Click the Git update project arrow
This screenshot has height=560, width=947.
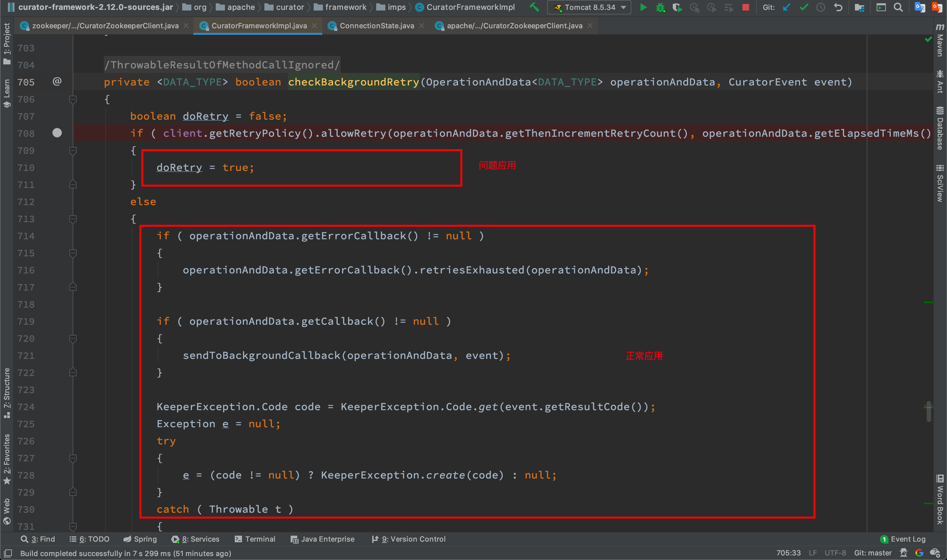pos(787,7)
